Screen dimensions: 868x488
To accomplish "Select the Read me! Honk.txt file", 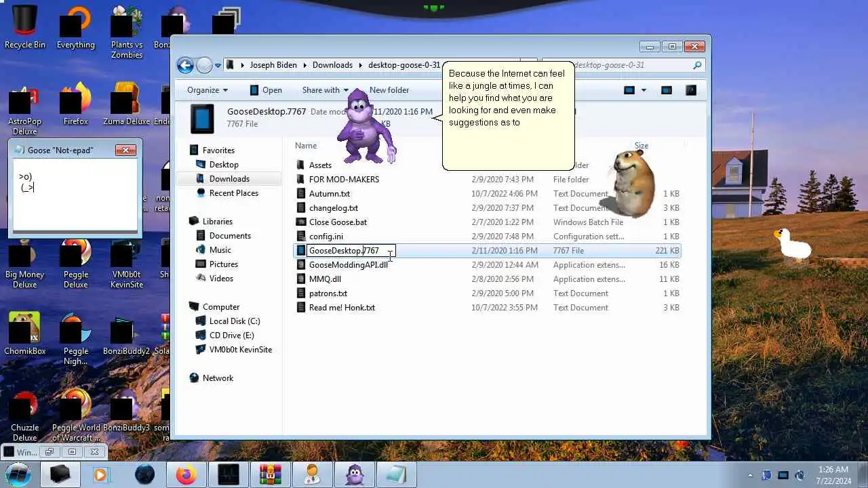I will (x=342, y=308).
